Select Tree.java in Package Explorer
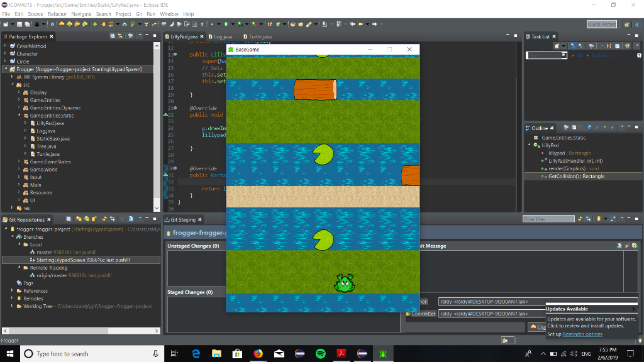The width and height of the screenshot is (644, 362). pos(47,146)
